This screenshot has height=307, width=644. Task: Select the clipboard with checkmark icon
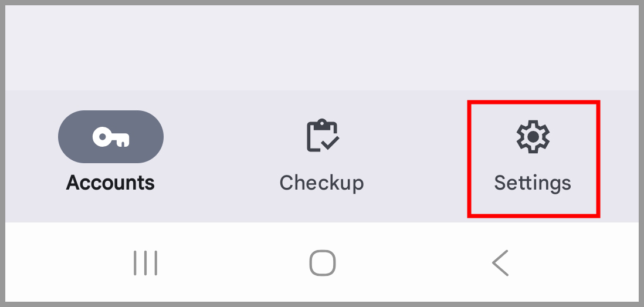tap(323, 135)
